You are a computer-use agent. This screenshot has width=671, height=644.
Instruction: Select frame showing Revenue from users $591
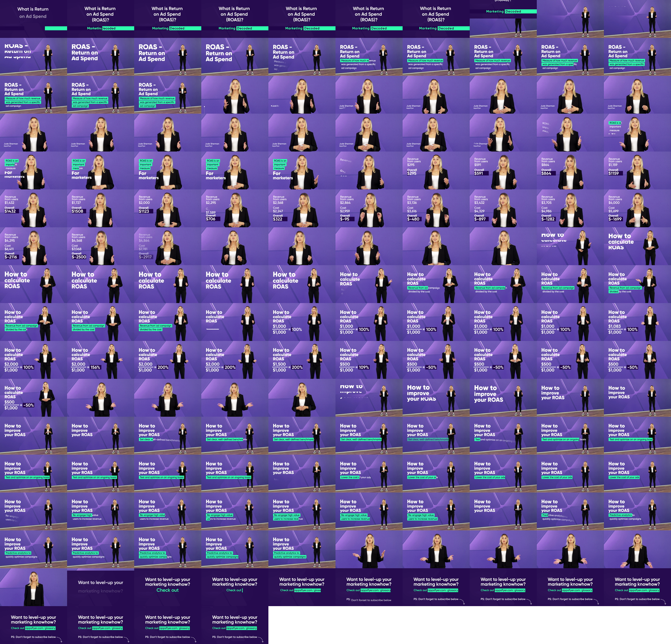503,170
